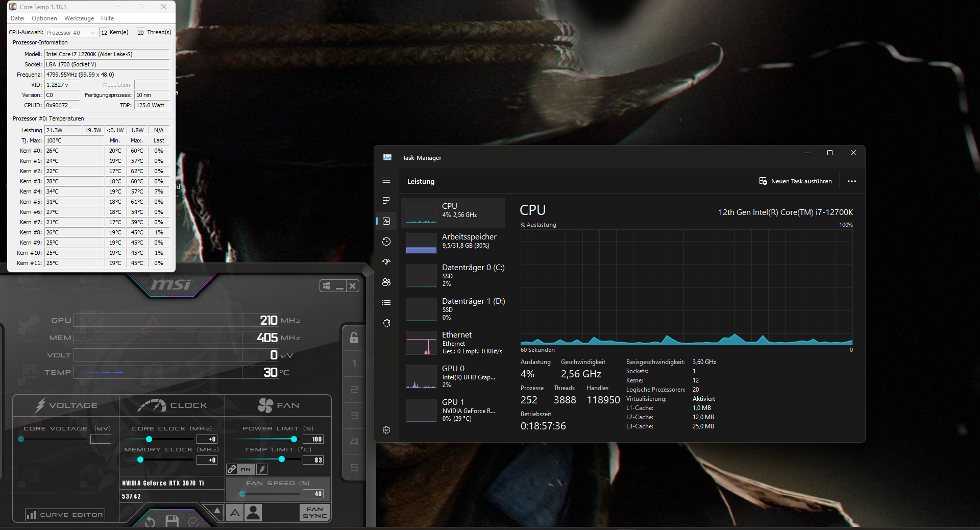Select the Voltage panel lightning icon

40,405
